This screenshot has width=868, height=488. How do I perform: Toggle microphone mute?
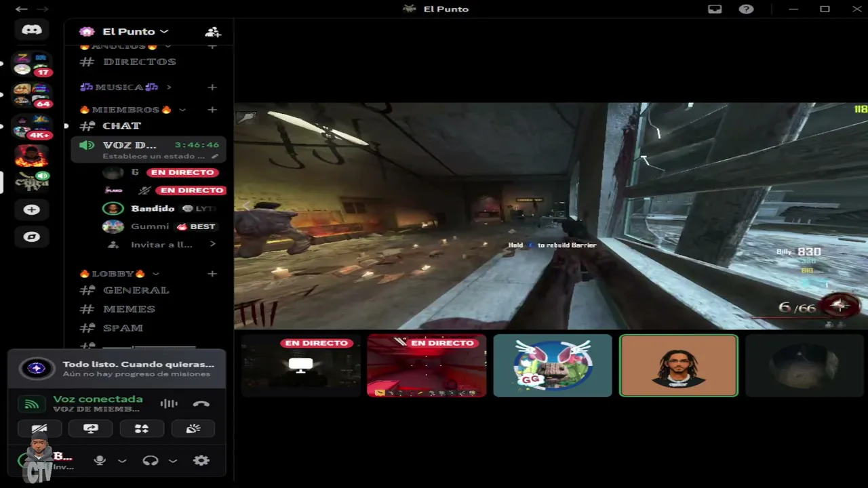tap(100, 460)
